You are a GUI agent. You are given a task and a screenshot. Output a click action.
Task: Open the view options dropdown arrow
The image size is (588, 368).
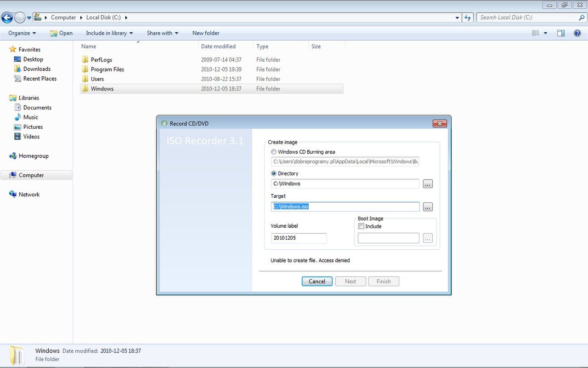coord(545,33)
